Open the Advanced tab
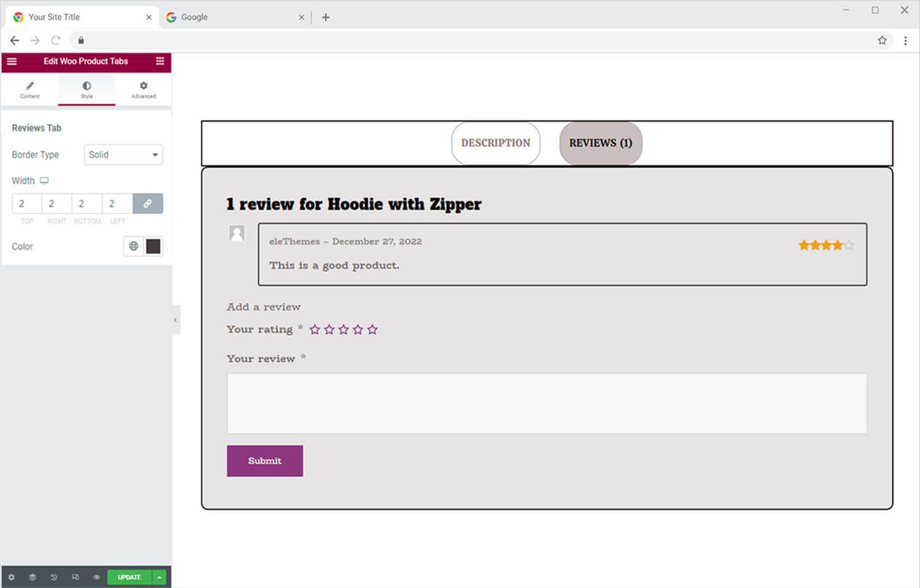The height and width of the screenshot is (588, 920). point(143,90)
